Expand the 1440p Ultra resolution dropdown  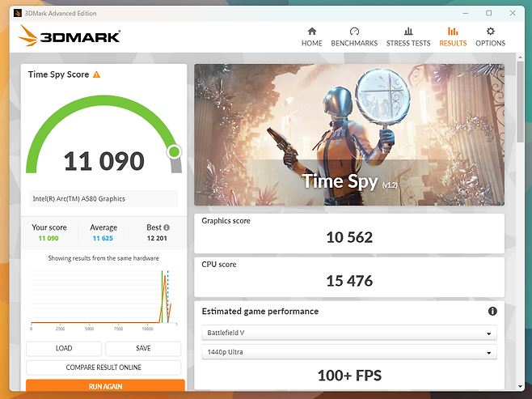coord(348,352)
